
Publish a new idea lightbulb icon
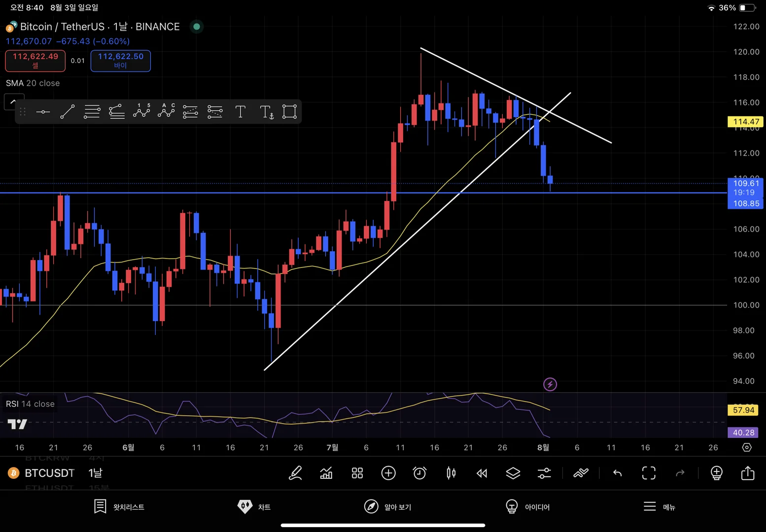[717, 473]
